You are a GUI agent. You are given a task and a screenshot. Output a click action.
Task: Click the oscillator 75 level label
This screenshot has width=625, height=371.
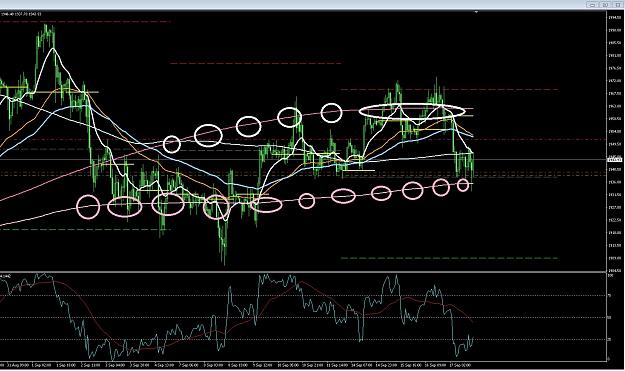pyautogui.click(x=609, y=296)
